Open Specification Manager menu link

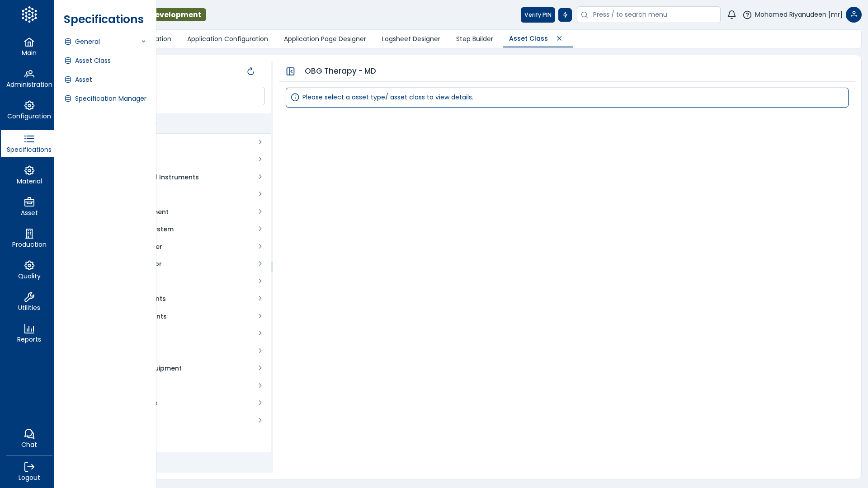[110, 99]
